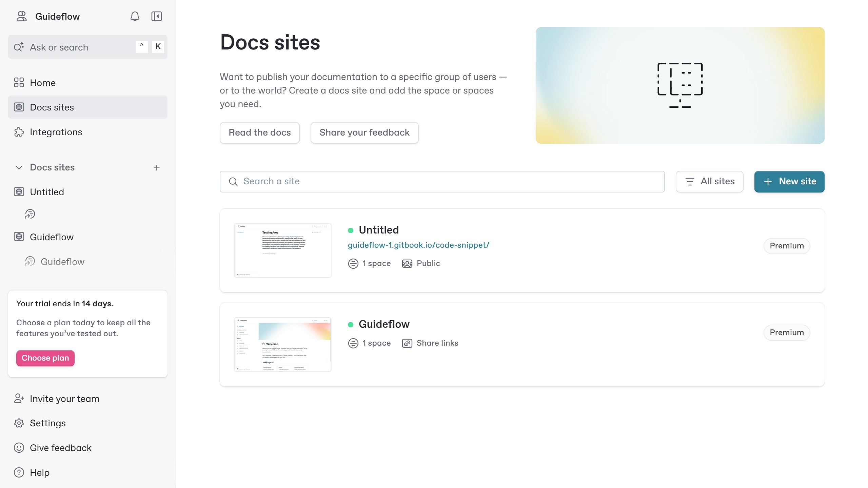This screenshot has width=868, height=488.
Task: Click the Premium badge on the Guideflow card
Action: [787, 332]
